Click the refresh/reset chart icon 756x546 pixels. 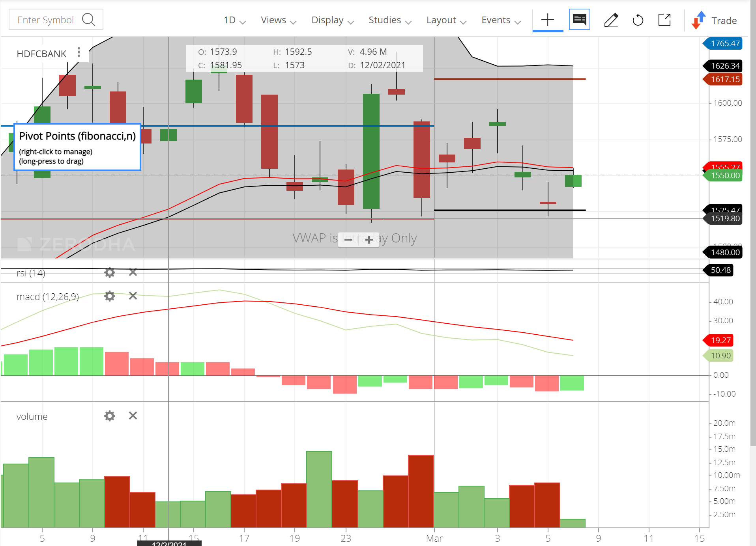(638, 20)
